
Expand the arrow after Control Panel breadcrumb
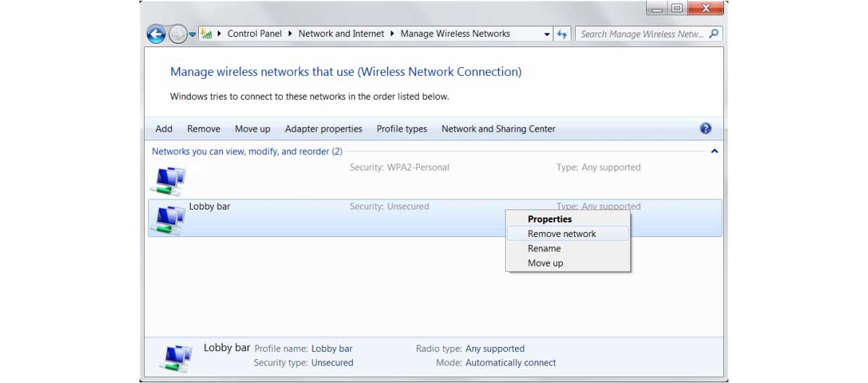pos(290,34)
